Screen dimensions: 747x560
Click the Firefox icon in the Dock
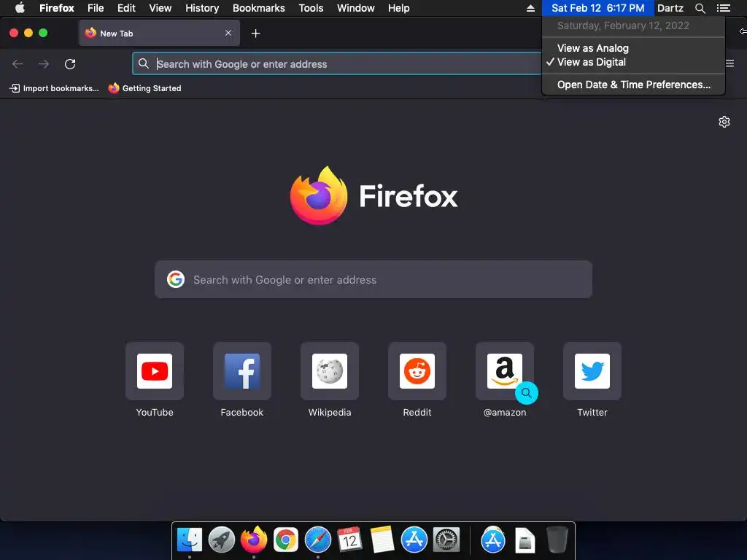tap(253, 540)
